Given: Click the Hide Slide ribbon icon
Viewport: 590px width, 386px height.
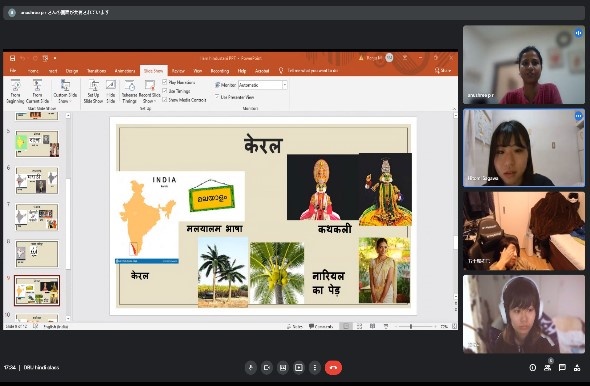Looking at the screenshot, I should pyautogui.click(x=111, y=91).
